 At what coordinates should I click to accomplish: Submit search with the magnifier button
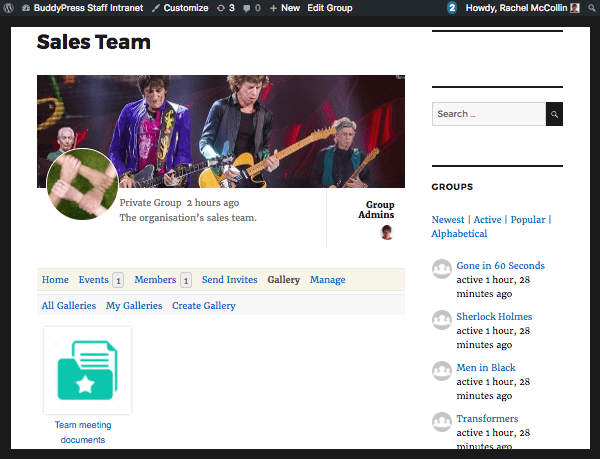(x=554, y=114)
